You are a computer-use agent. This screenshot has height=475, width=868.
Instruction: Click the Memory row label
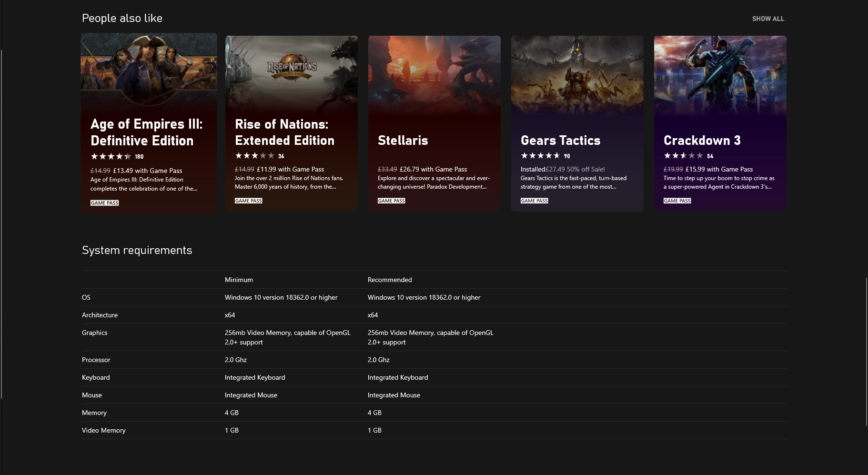click(94, 413)
